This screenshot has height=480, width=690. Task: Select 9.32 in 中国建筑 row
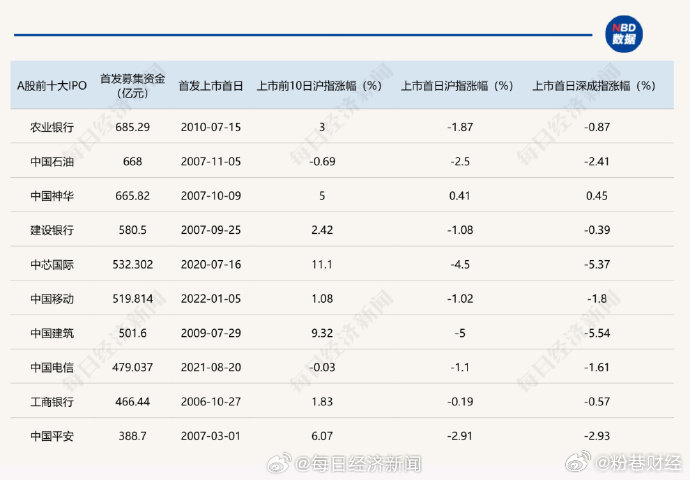pyautogui.click(x=322, y=333)
